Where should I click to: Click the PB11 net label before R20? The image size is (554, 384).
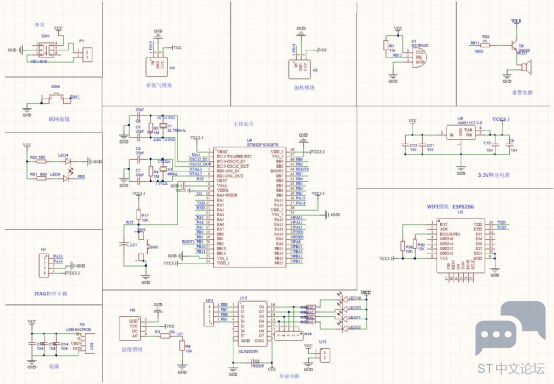point(475,43)
